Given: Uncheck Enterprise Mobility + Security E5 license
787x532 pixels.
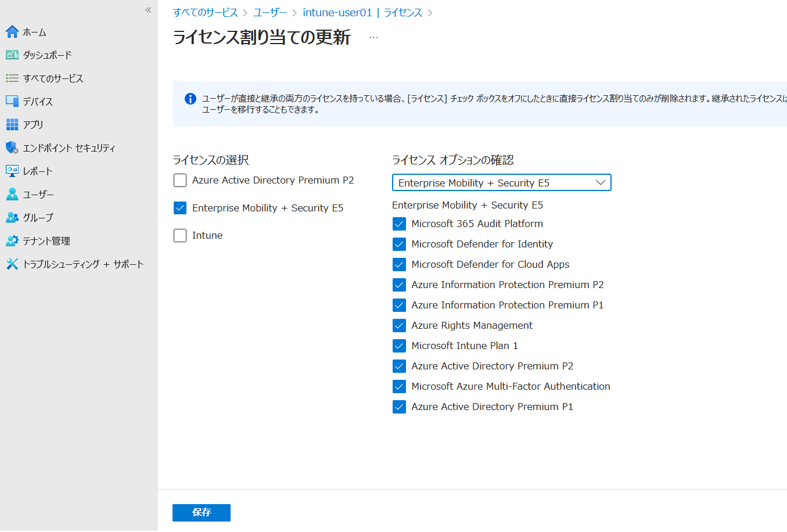Looking at the screenshot, I should pyautogui.click(x=180, y=208).
